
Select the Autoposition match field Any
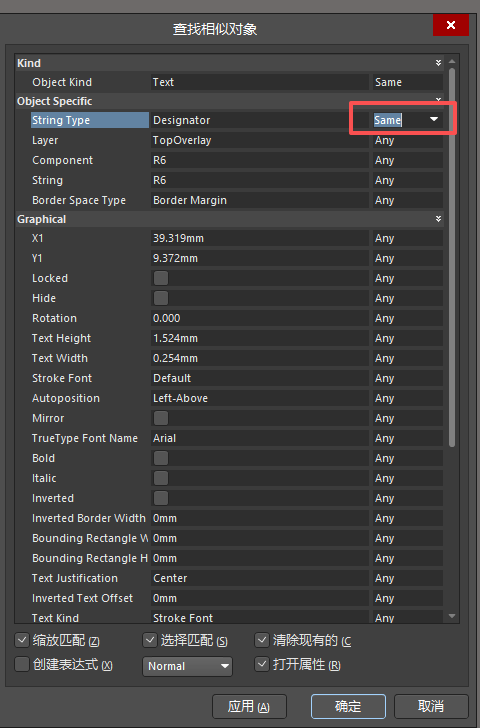408,398
